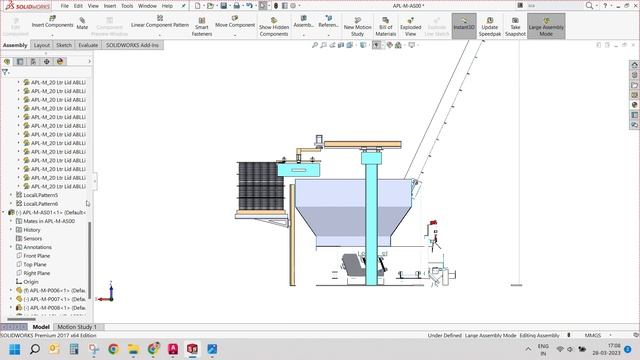Expand Mates in APL-M-AS00

(x=11, y=221)
